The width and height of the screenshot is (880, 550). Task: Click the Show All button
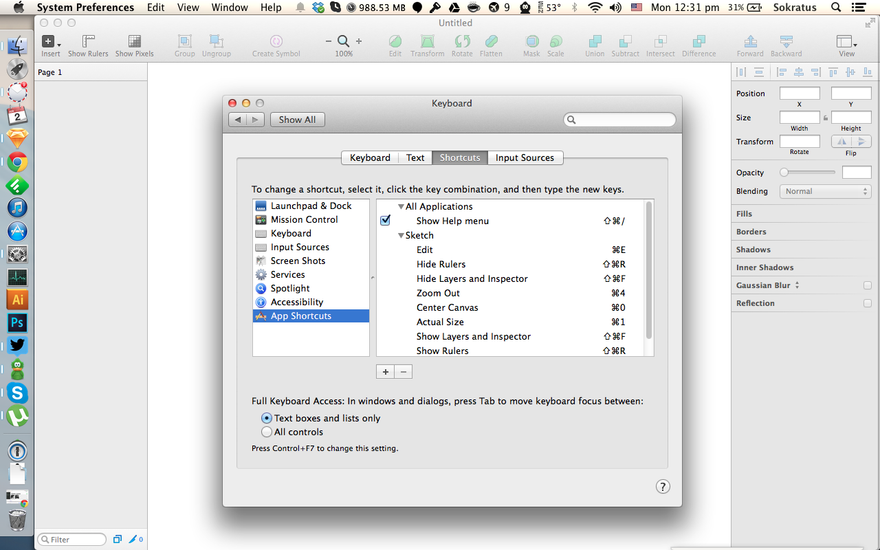(297, 120)
